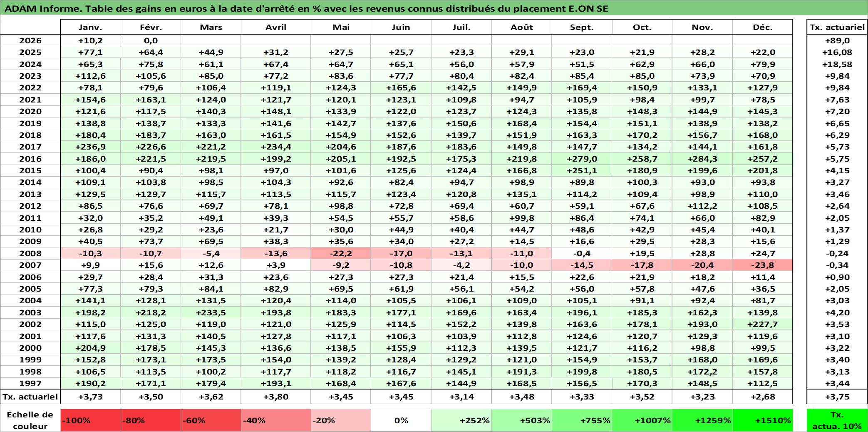Select the +3,80 Avril actuarial rate cell

coord(276,397)
